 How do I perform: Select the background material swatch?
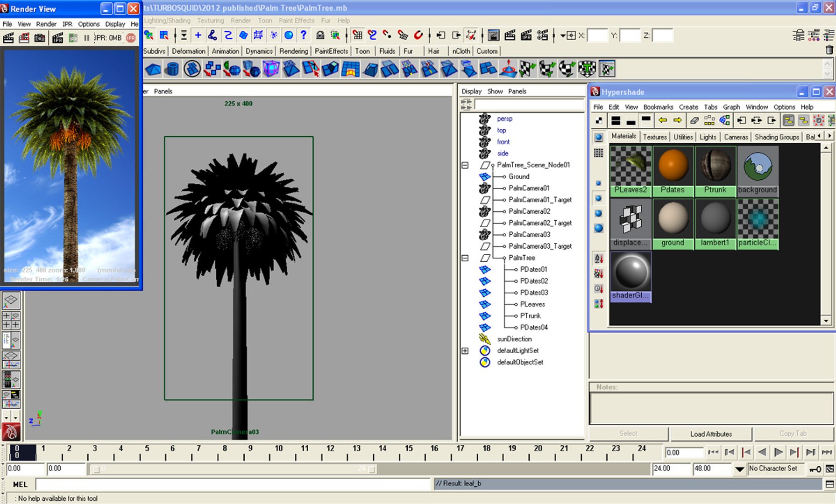click(x=758, y=170)
